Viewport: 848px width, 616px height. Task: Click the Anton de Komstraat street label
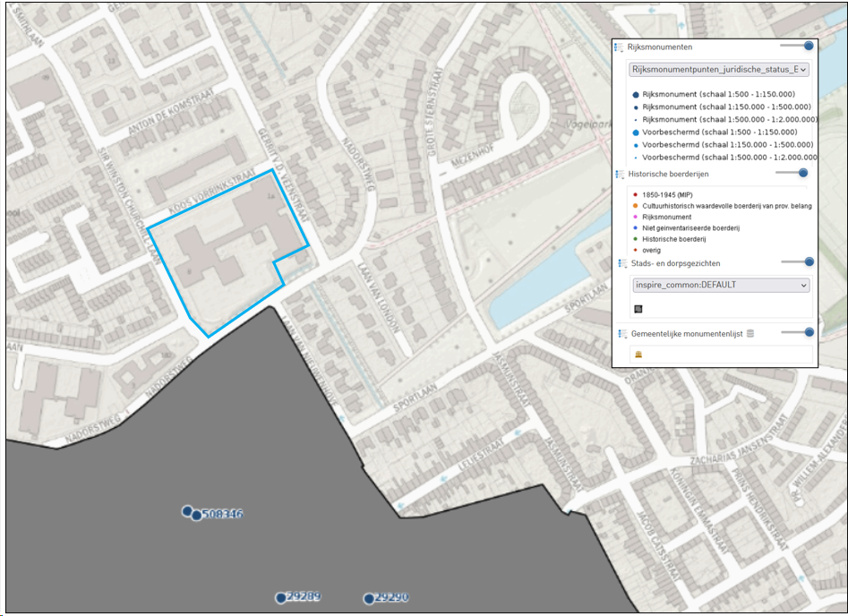(x=171, y=111)
